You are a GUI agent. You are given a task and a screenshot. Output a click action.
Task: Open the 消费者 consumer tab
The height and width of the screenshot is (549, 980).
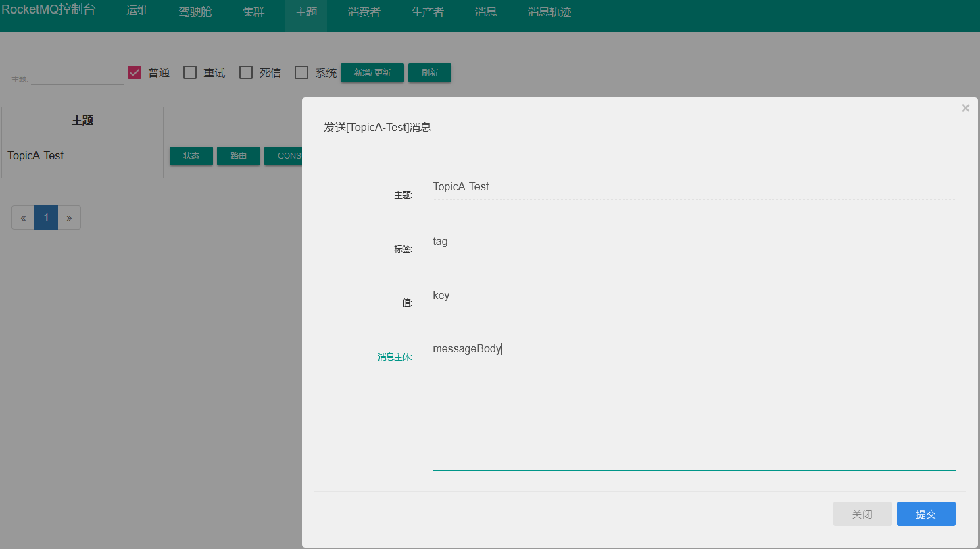pos(364,11)
